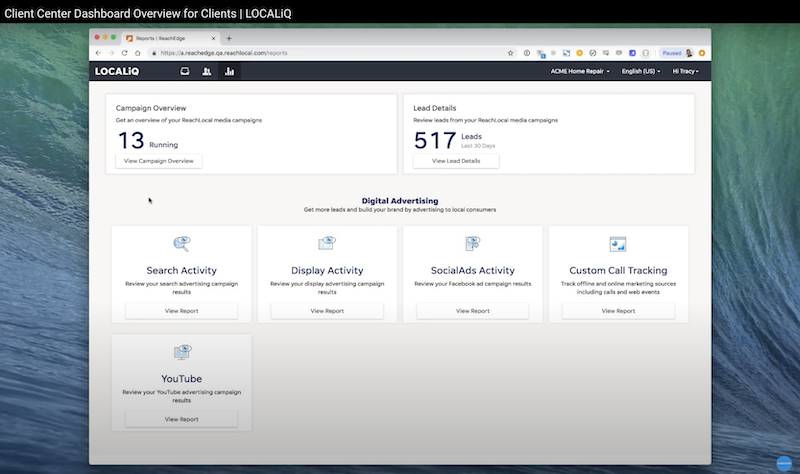The width and height of the screenshot is (800, 474).
Task: Click the blue square extension icon
Action: 632,53
